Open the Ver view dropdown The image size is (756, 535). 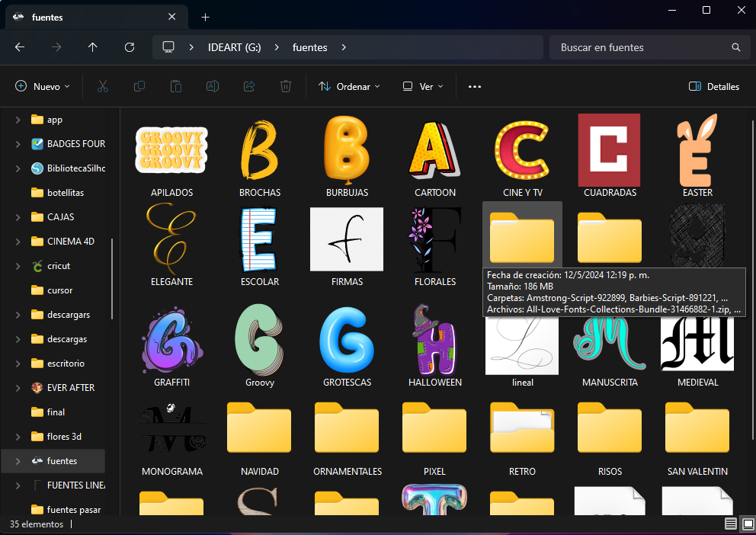click(x=423, y=87)
